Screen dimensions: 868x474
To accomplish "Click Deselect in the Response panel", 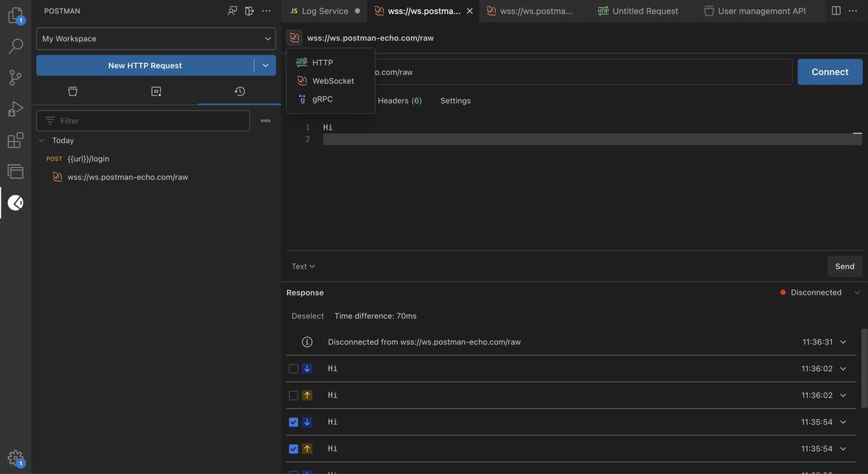I will tap(307, 316).
